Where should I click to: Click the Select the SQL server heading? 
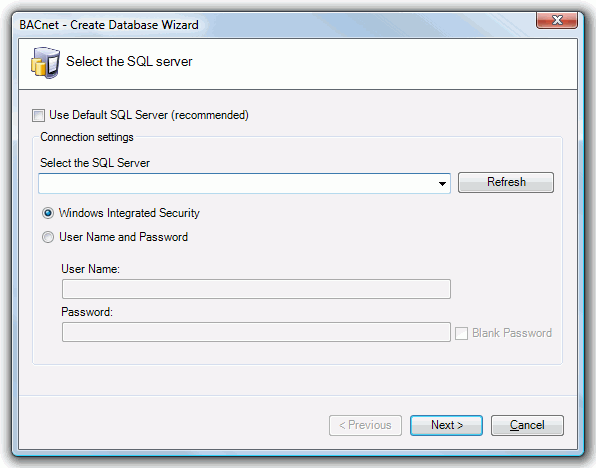[x=129, y=62]
